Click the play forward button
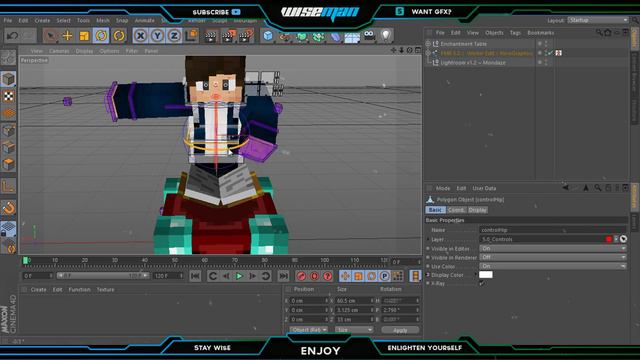Image resolution: width=640 pixels, height=360 pixels. click(x=239, y=276)
